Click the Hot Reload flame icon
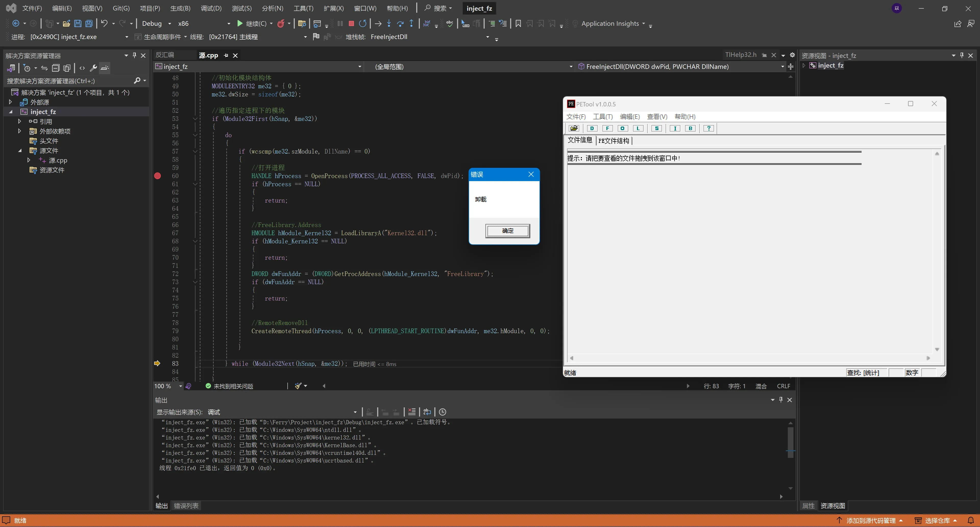Image resolution: width=980 pixels, height=527 pixels. (281, 23)
